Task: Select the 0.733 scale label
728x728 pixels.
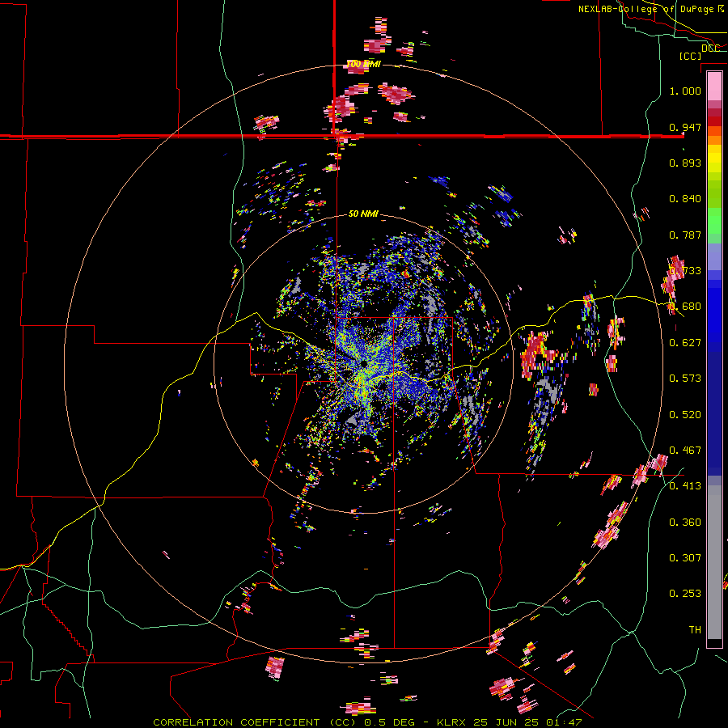Action: [x=685, y=270]
